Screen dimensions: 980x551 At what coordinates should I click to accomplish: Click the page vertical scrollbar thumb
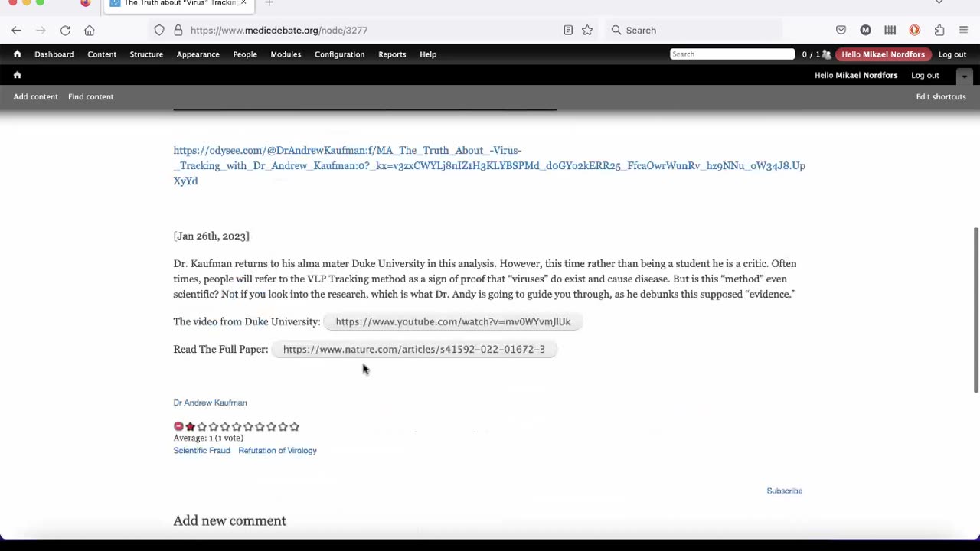pyautogui.click(x=975, y=310)
